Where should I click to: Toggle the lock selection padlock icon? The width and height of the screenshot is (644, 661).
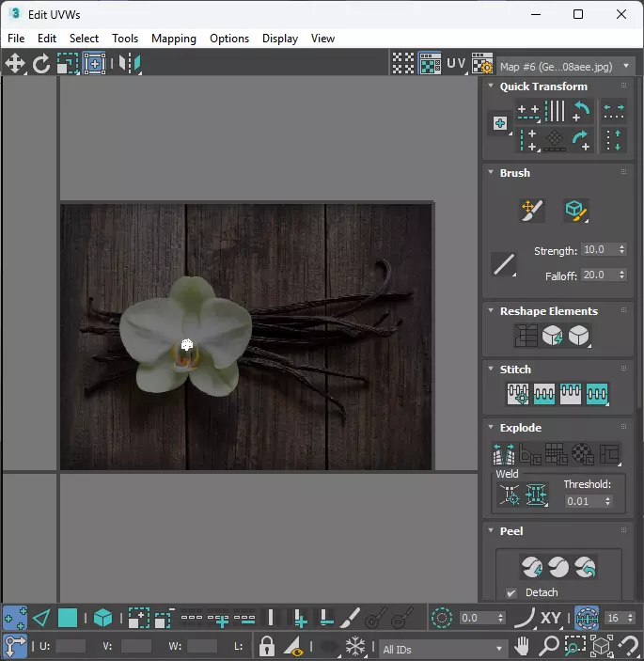click(267, 647)
